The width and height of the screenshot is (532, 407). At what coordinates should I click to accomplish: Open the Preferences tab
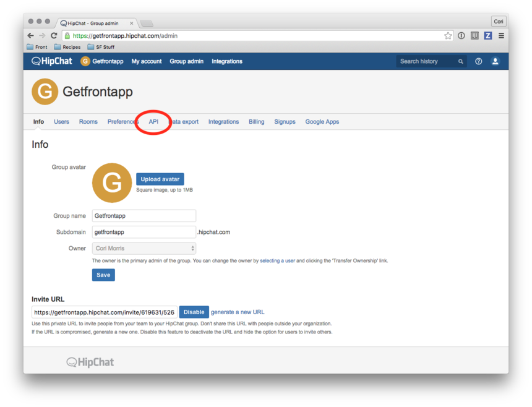point(123,121)
